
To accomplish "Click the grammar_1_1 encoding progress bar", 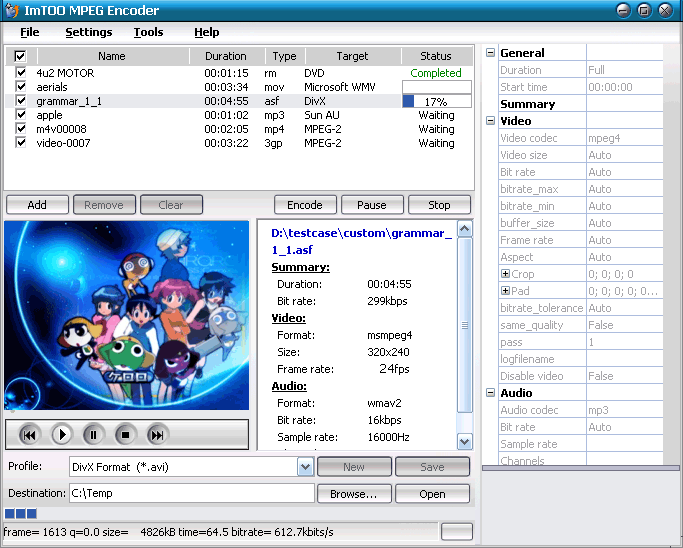I will point(436,101).
